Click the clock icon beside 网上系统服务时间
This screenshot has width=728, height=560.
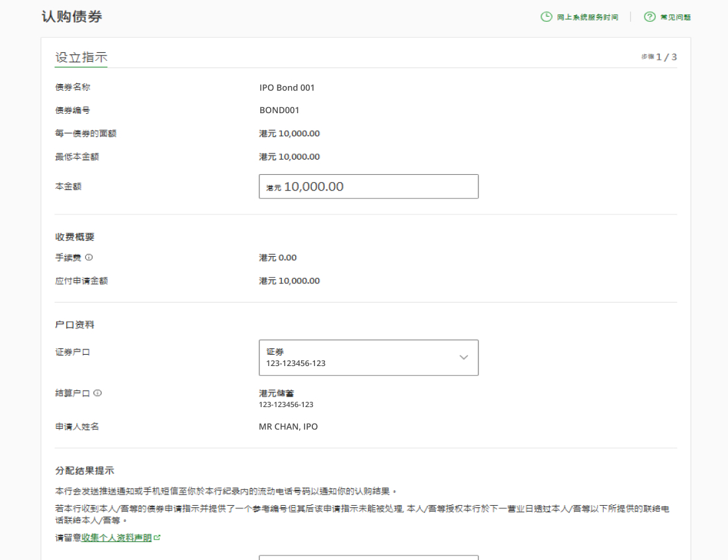(x=546, y=17)
